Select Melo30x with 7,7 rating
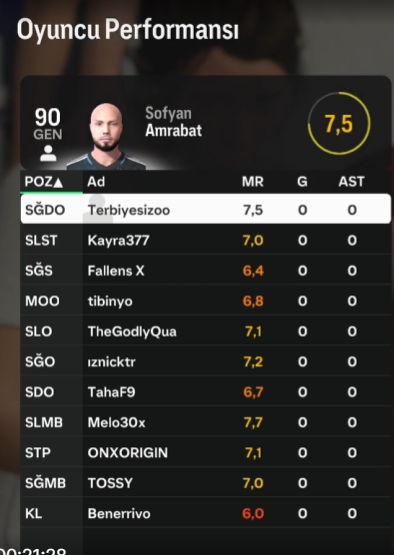The height and width of the screenshot is (555, 394). (206, 422)
